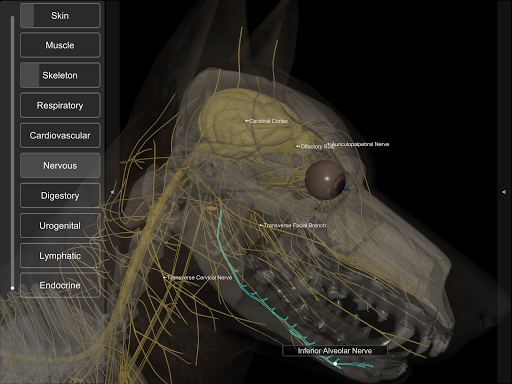Toggle the Muscle system layer

point(60,45)
